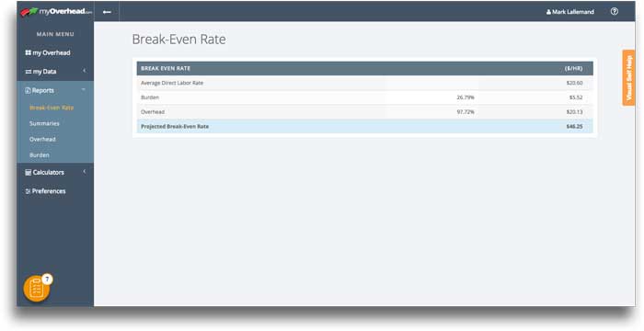Click the myOverhead logo
The image size is (644, 331).
56,12
